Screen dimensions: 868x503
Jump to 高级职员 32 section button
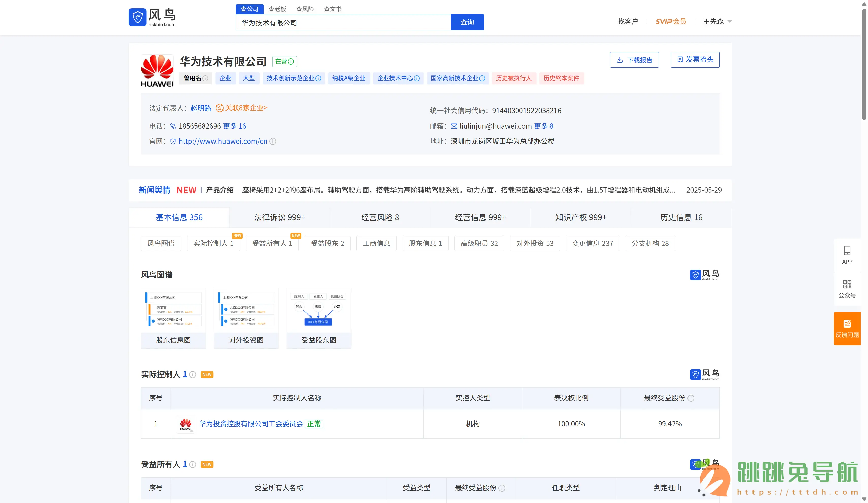[479, 244]
